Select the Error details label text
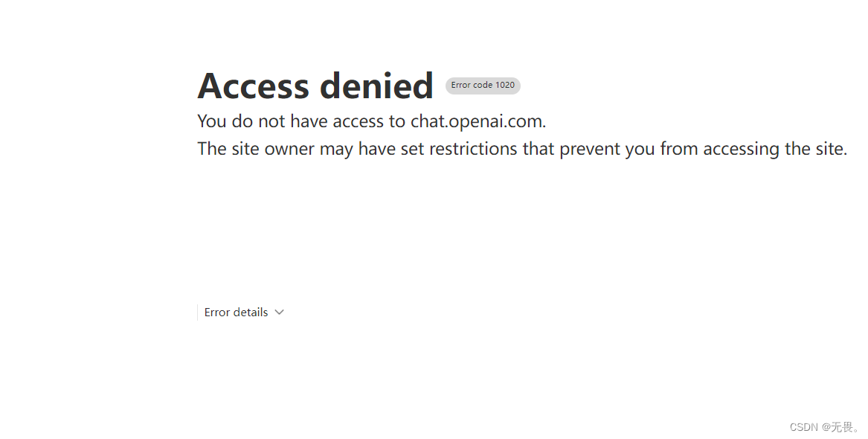 click(236, 312)
